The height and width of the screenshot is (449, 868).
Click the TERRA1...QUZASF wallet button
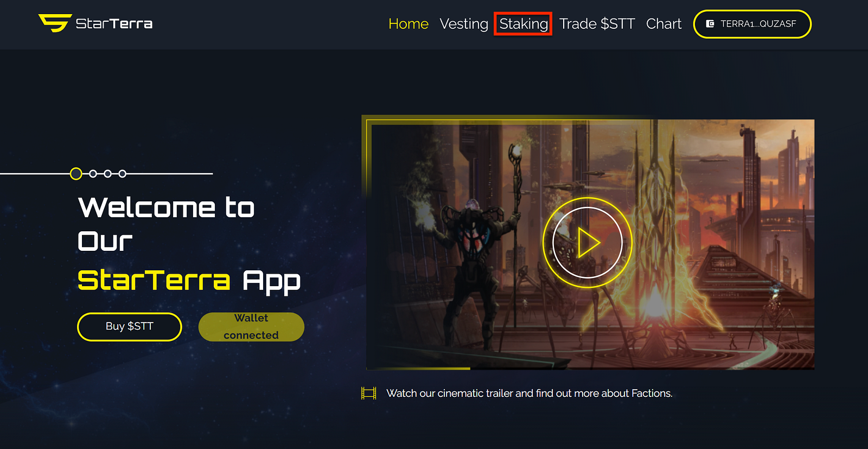point(752,24)
